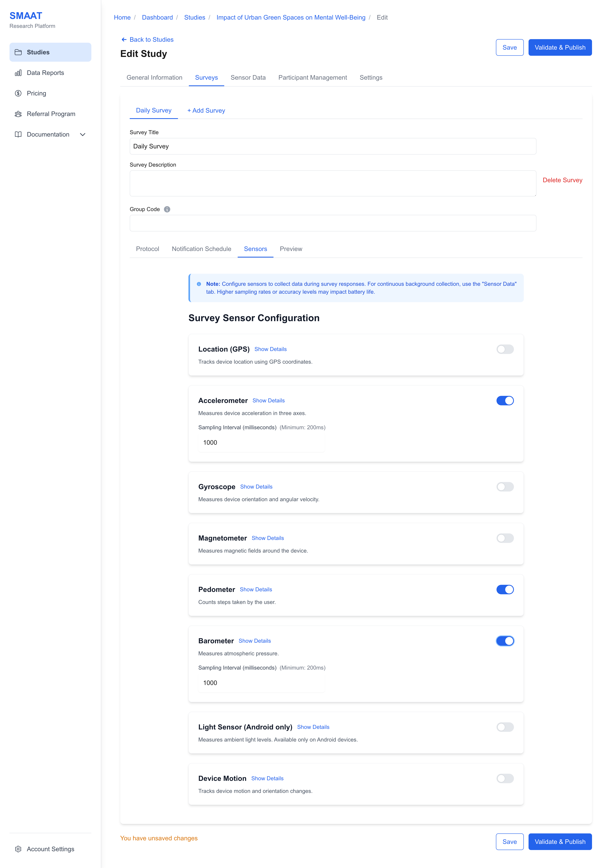The width and height of the screenshot is (611, 868).
Task: Click the Referral Program people icon
Action: coord(18,114)
